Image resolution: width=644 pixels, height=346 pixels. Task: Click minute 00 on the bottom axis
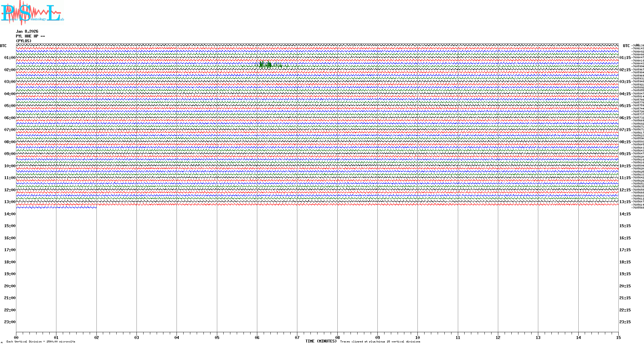pos(16,338)
